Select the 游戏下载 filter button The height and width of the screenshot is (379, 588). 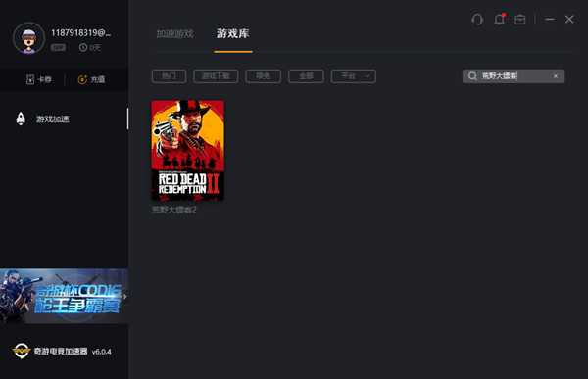point(216,76)
